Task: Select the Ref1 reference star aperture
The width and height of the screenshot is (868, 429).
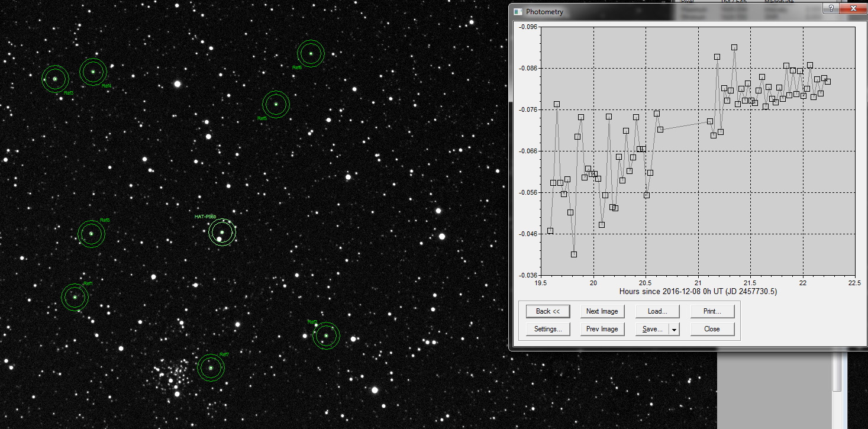Action: (75, 297)
